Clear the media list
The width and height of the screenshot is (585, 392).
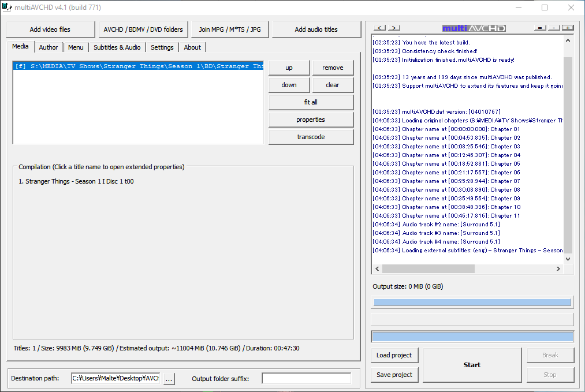[333, 85]
